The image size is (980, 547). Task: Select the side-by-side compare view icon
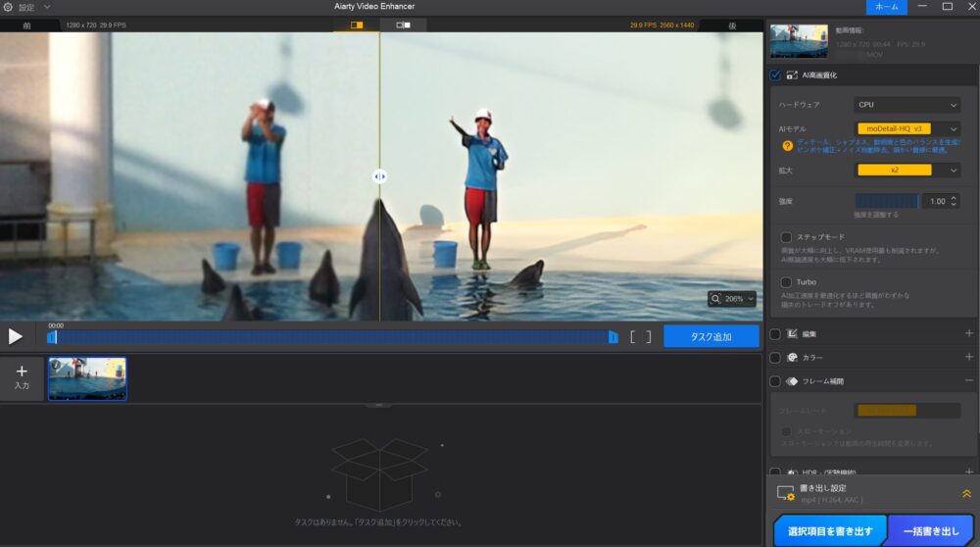coord(403,25)
